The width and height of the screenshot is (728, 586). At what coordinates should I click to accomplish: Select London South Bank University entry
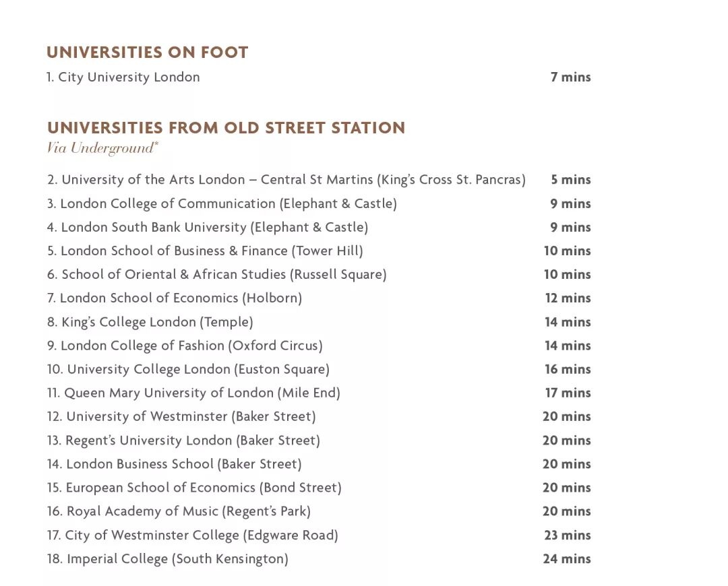208,228
